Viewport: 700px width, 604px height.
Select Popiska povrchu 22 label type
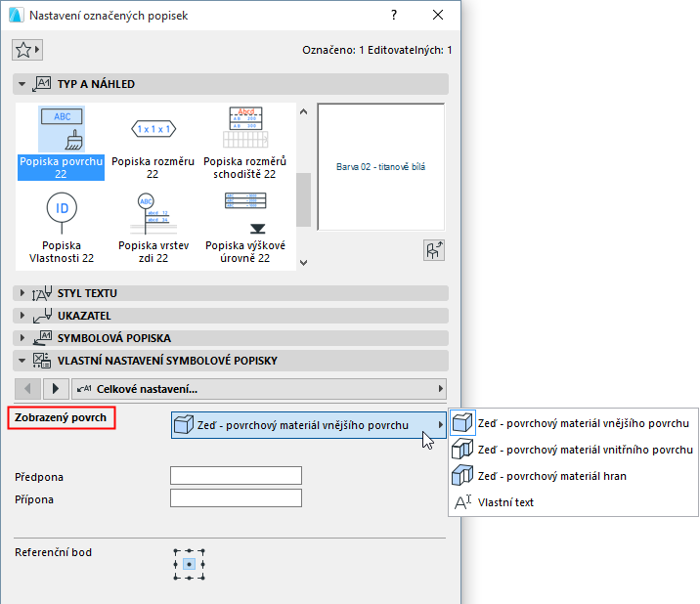[62, 144]
